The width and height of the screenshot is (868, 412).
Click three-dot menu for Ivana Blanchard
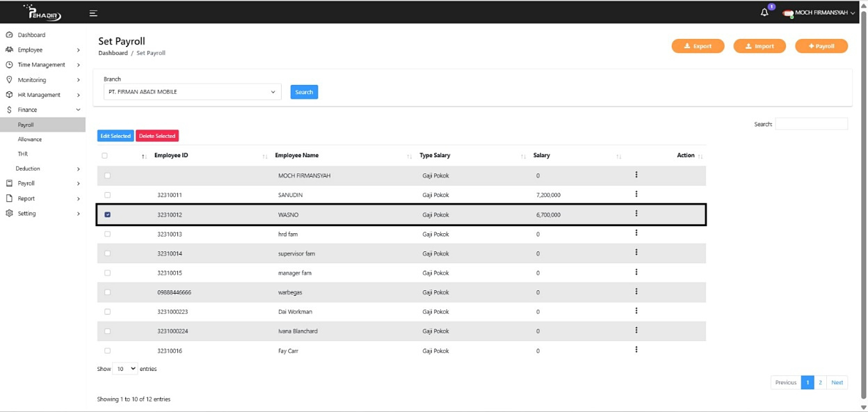click(636, 331)
